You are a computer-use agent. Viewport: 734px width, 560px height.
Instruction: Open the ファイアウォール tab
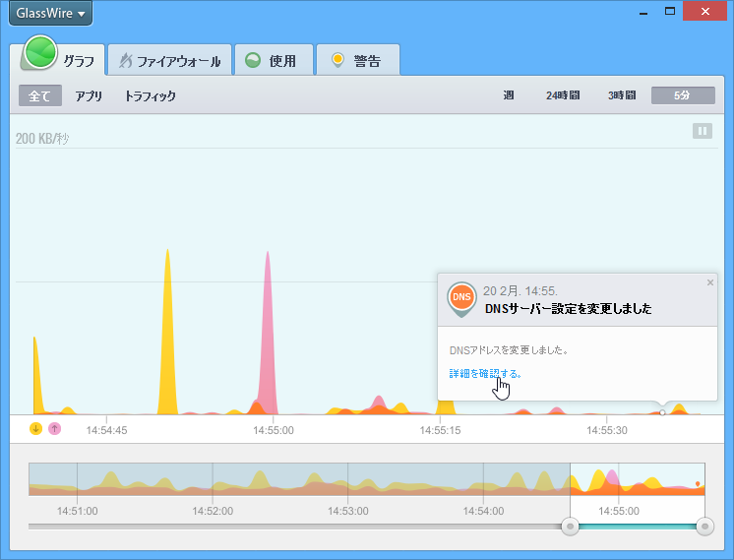(x=170, y=60)
